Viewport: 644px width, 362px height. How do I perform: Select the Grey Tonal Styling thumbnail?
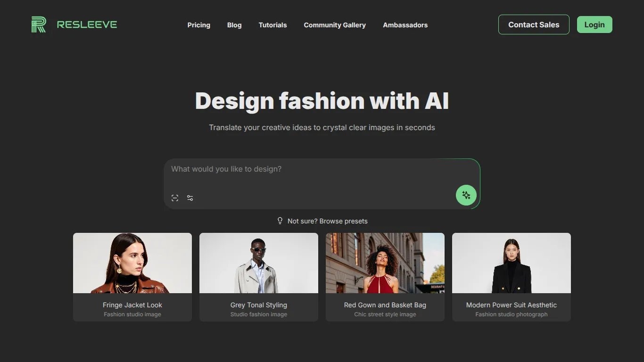259,263
